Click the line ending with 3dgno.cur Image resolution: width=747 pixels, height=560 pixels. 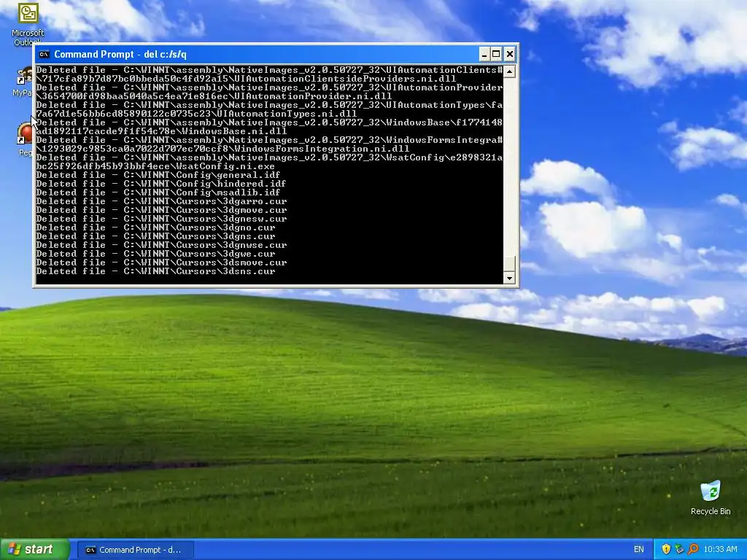pos(156,227)
